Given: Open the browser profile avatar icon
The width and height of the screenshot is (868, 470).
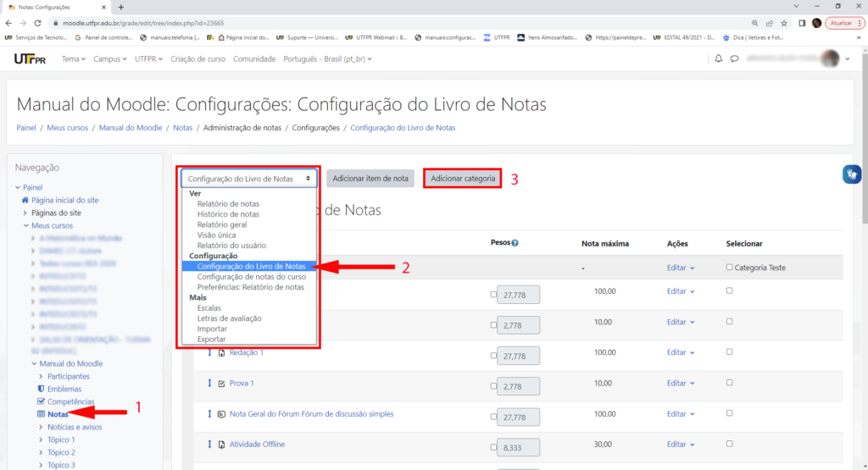Looking at the screenshot, I should (x=816, y=23).
